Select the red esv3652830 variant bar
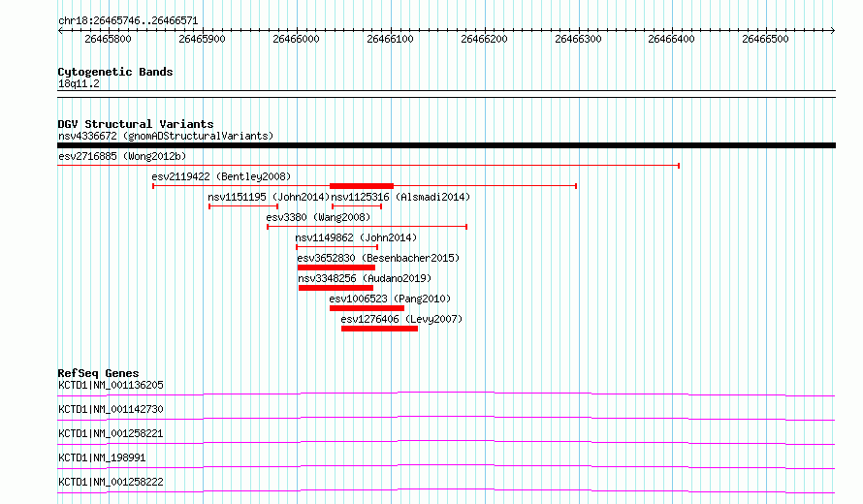This screenshot has height=504, width=863. (336, 268)
